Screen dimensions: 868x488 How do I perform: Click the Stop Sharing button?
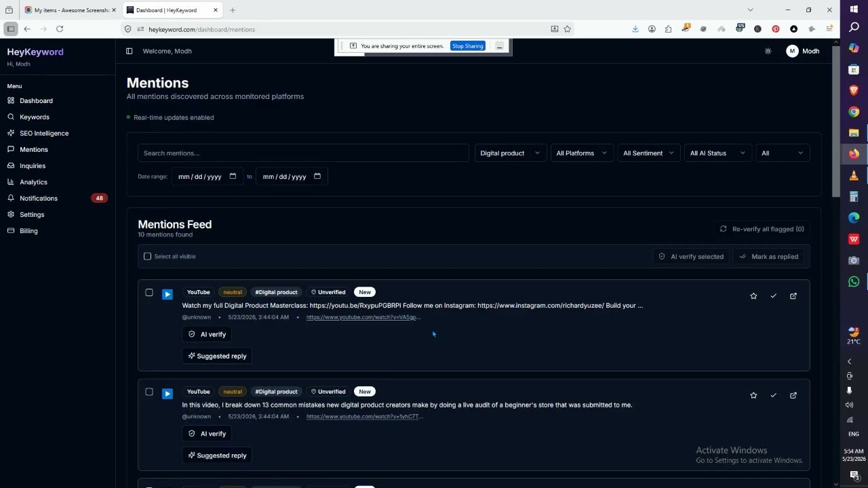[x=468, y=46]
